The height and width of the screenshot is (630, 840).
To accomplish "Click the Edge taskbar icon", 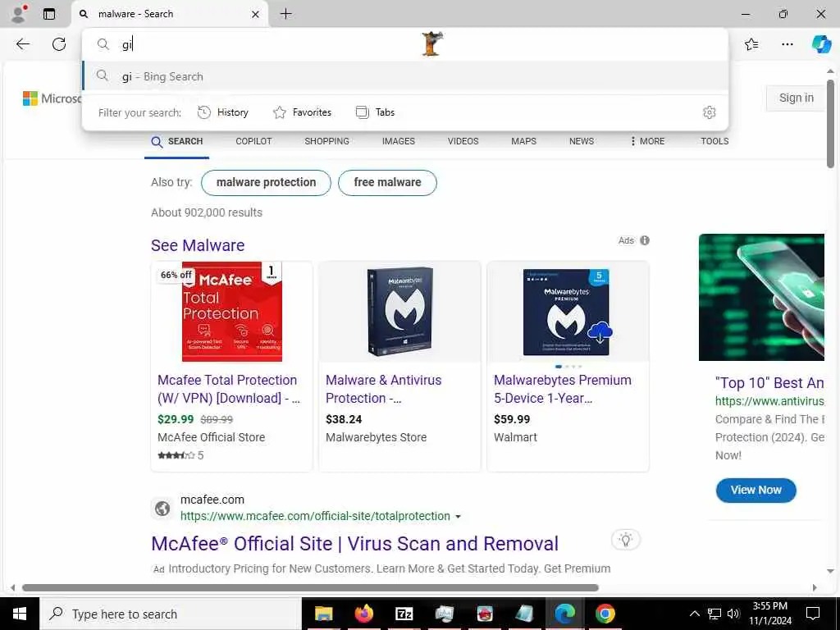I will 564,614.
